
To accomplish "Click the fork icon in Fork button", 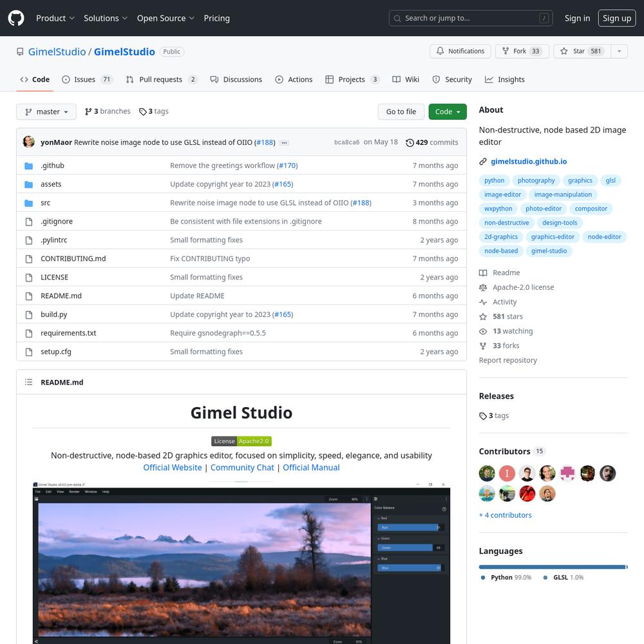I will tap(506, 51).
